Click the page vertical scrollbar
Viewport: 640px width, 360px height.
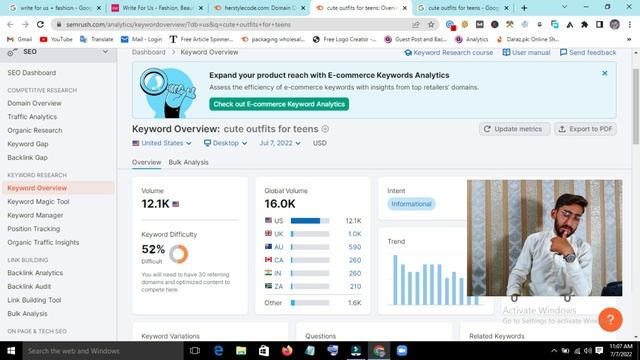636,106
